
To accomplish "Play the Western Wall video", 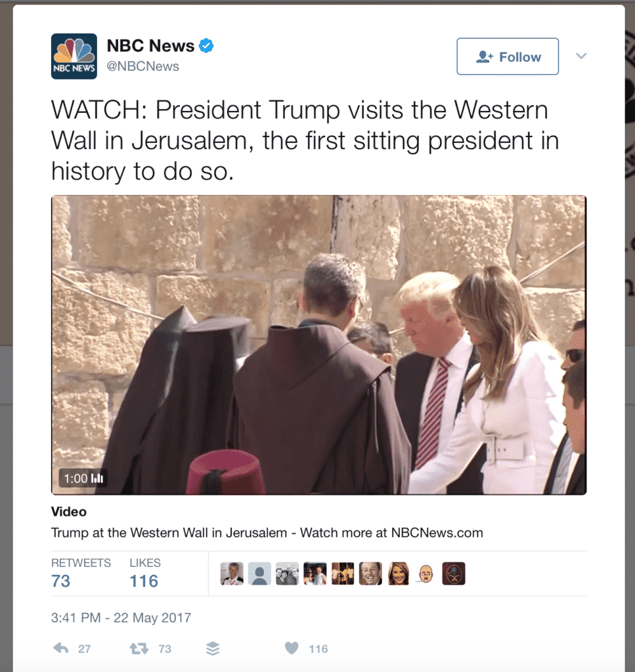I will click(318, 345).
